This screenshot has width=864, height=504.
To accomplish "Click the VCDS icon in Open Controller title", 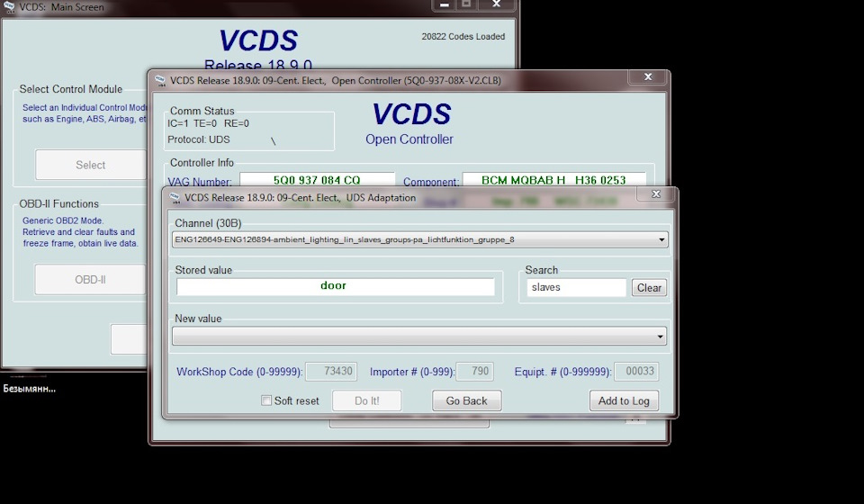I will point(160,81).
